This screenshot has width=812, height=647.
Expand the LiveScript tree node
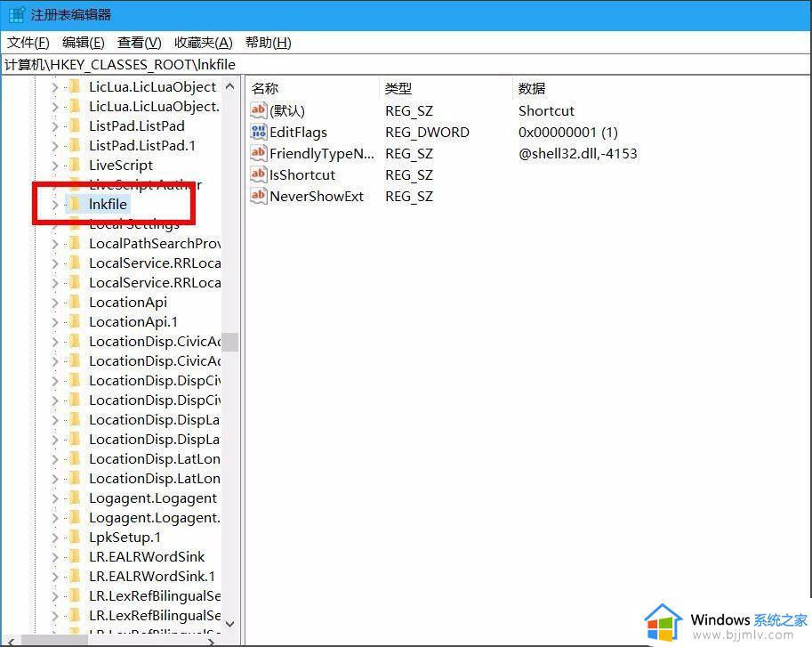click(55, 166)
